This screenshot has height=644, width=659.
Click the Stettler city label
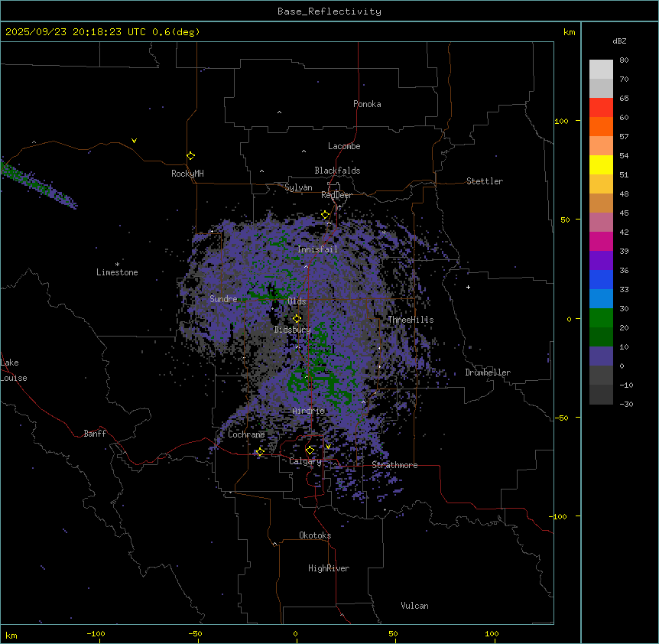click(x=485, y=181)
